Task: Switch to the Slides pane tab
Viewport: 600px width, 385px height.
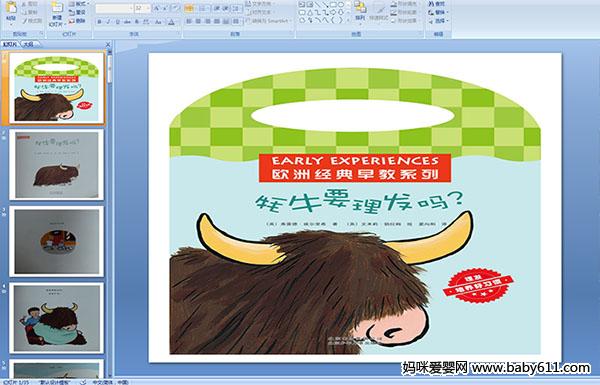Action: [x=10, y=44]
